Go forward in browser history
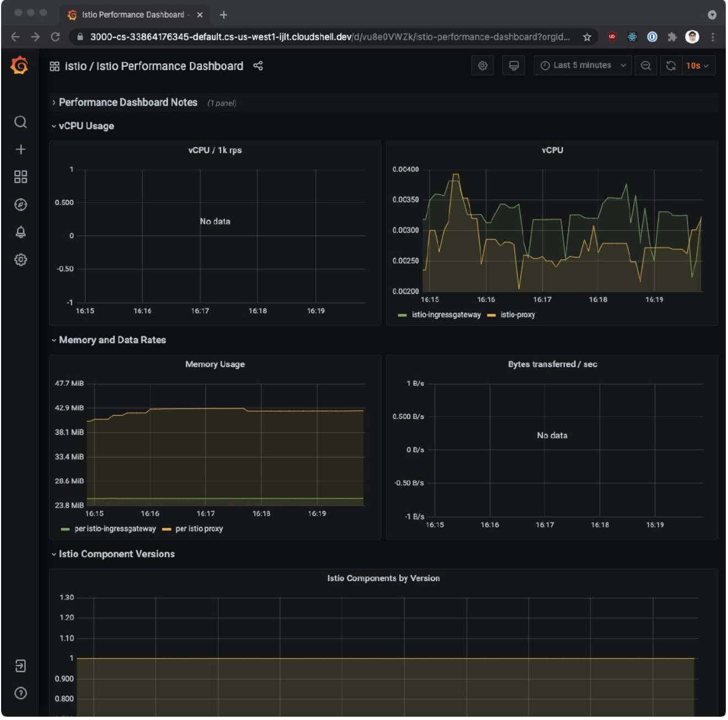This screenshot has width=728, height=720. pos(35,37)
